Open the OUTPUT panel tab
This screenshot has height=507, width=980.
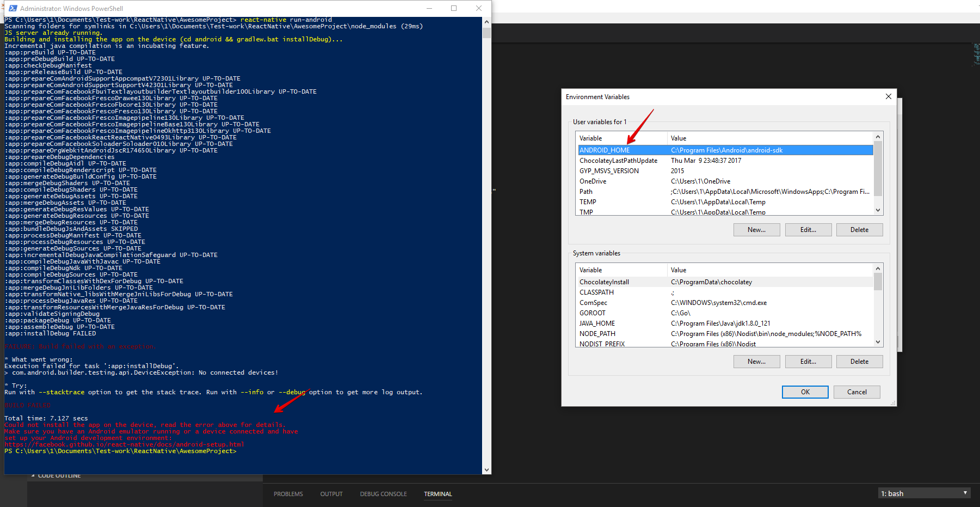point(331,494)
